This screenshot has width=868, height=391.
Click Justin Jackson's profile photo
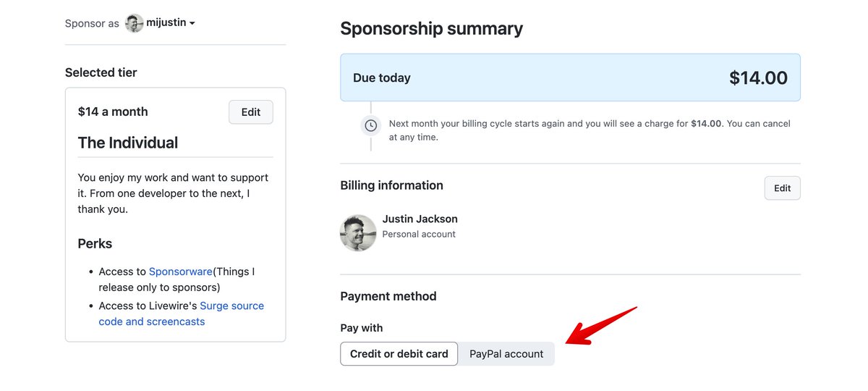point(358,233)
